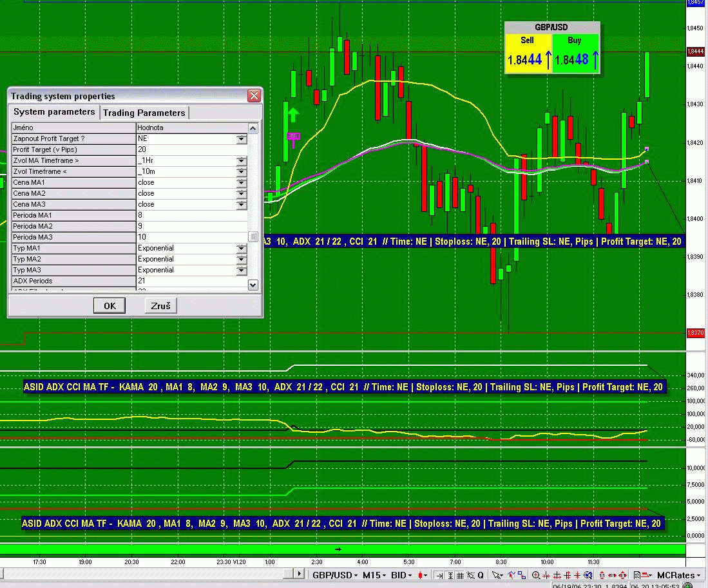Open the BID price type dropdown
This screenshot has width=708, height=588.
pos(401,575)
